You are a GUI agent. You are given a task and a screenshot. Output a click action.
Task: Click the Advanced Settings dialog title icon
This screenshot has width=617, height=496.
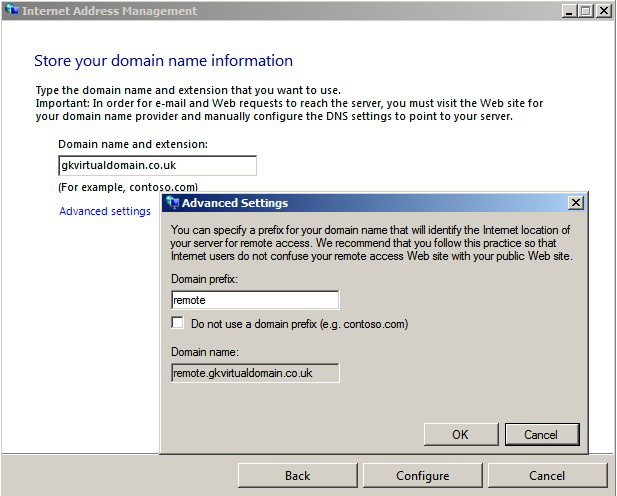click(172, 202)
